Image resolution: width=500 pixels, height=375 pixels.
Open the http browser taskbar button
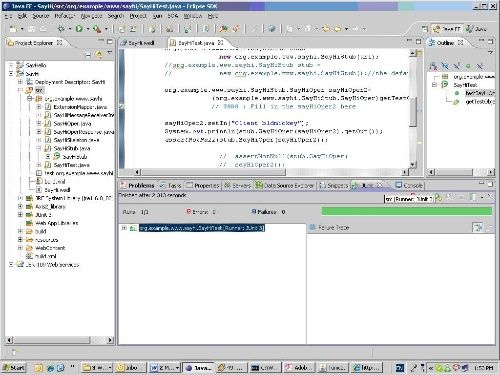(367, 368)
